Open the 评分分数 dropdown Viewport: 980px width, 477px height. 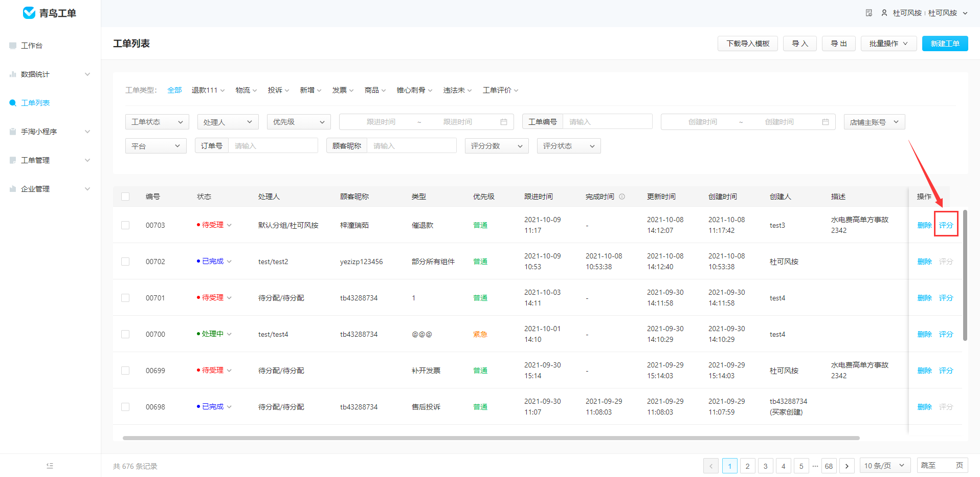[x=497, y=146]
